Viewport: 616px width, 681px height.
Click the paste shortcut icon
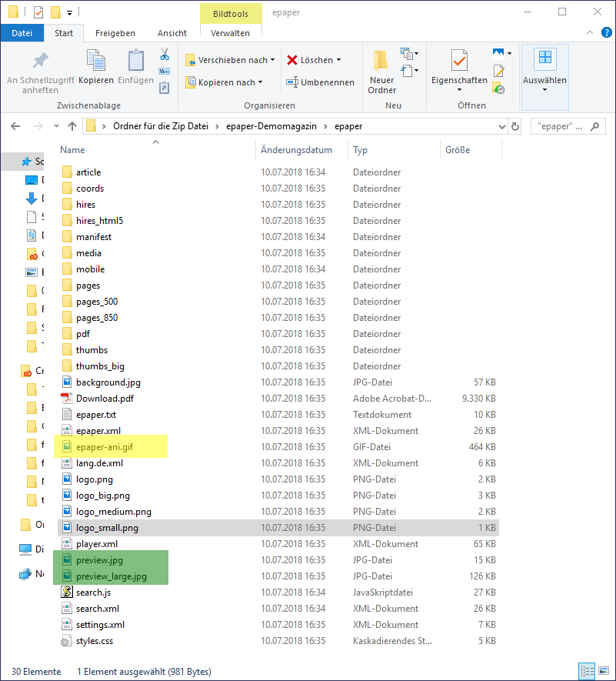[165, 88]
